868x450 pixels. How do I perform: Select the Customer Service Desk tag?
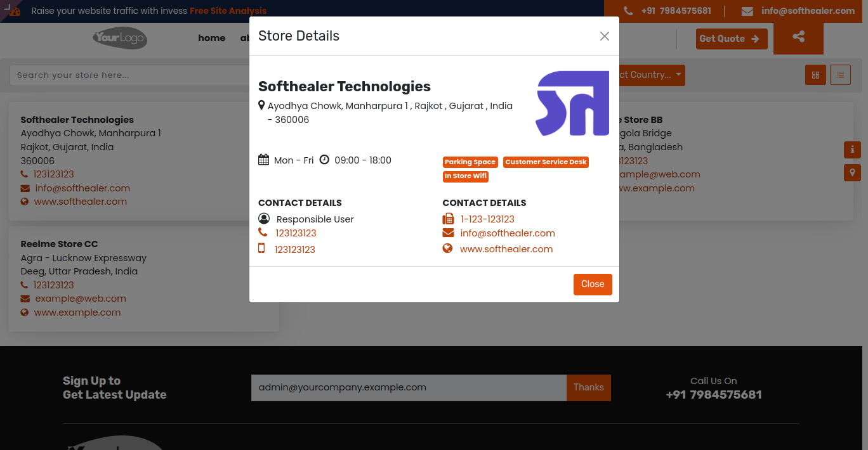[546, 162]
